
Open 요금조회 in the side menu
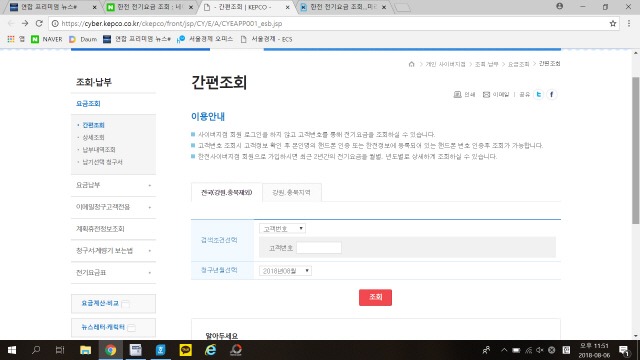88,104
